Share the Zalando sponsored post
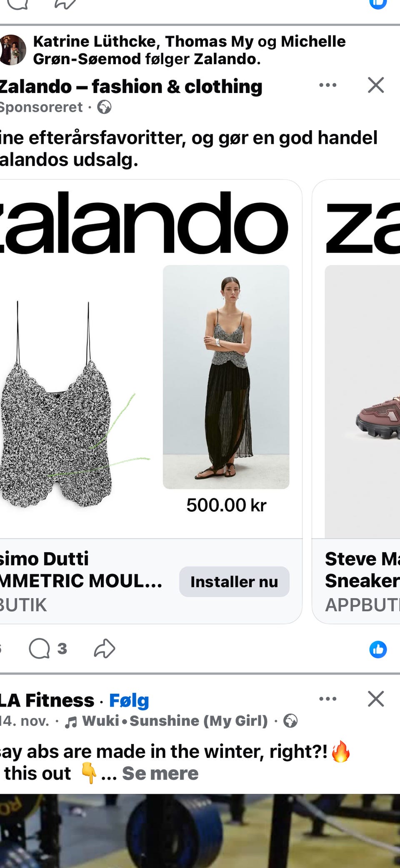Screen dimensions: 400x868 (x=104, y=649)
